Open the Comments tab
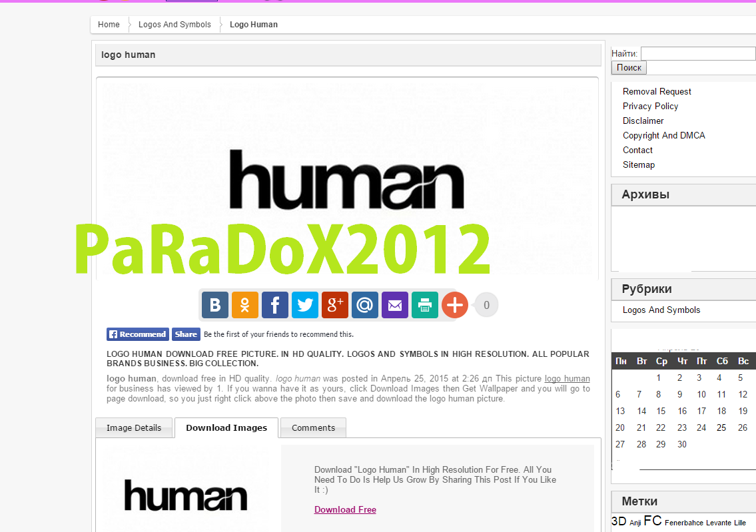 tap(314, 428)
